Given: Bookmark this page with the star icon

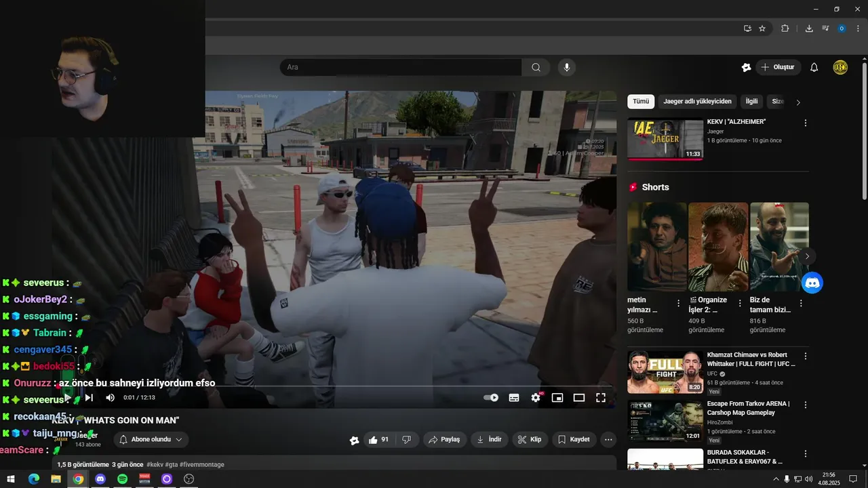Looking at the screenshot, I should pos(762,28).
